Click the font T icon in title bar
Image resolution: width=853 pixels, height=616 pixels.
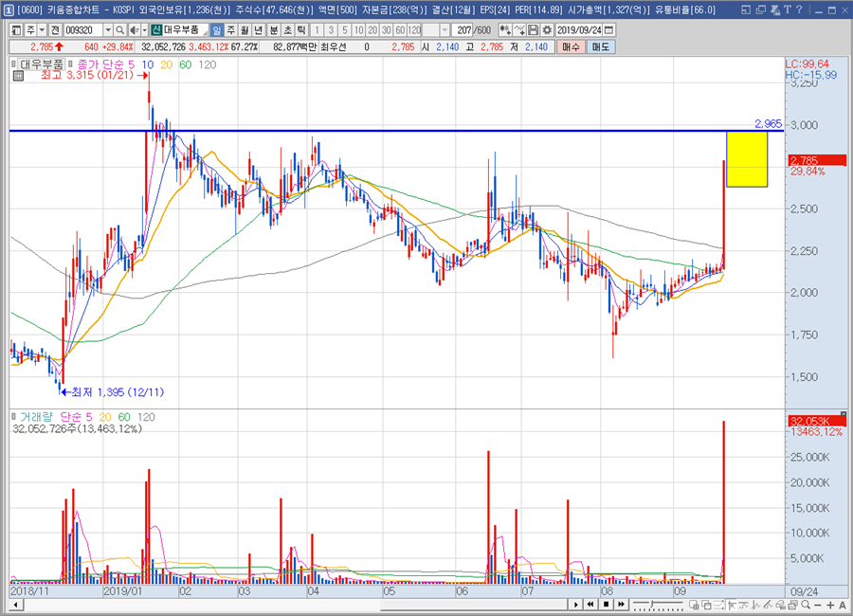[x=787, y=9]
